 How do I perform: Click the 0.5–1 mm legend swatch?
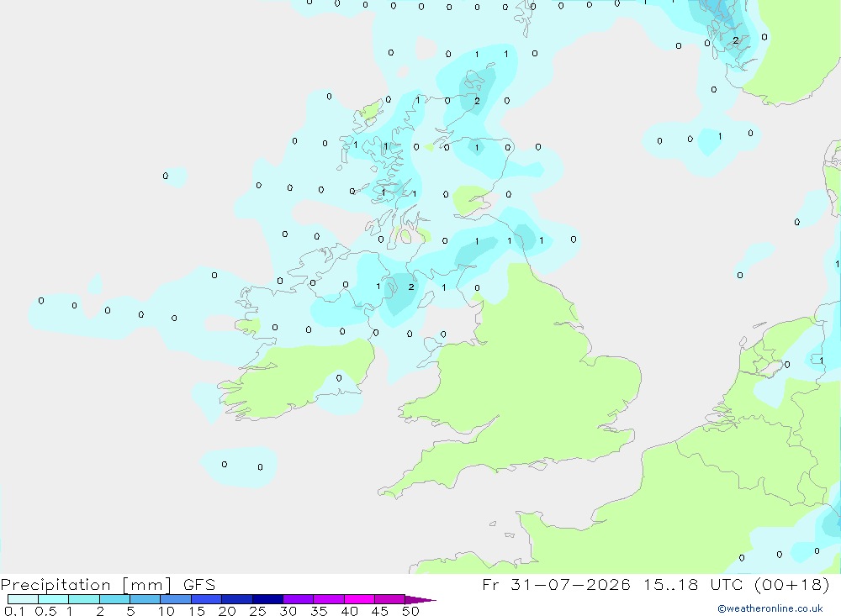[53, 599]
